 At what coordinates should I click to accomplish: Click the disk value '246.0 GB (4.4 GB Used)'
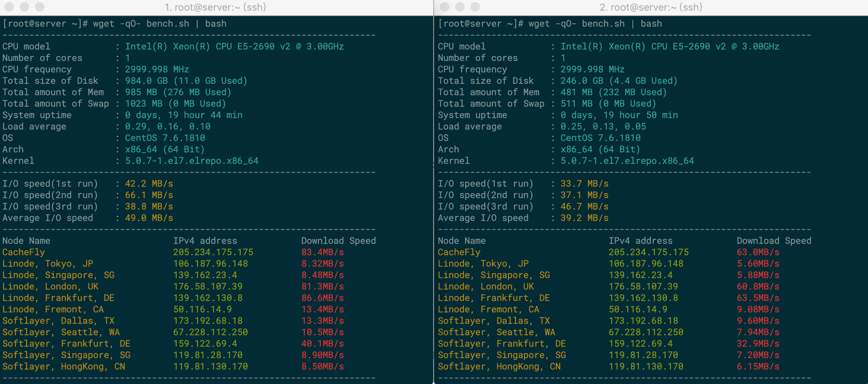tap(619, 81)
